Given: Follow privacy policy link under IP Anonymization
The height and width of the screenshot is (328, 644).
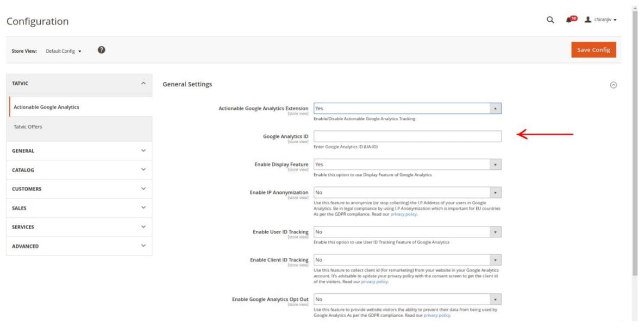Looking at the screenshot, I should [x=404, y=215].
